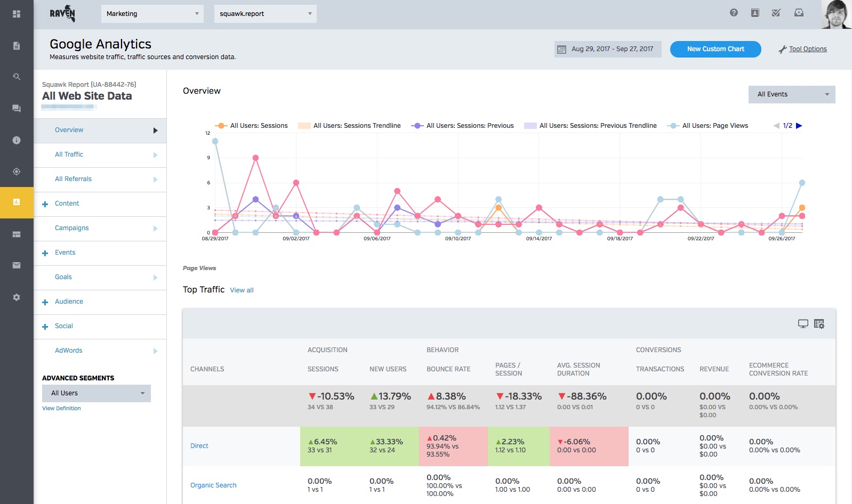Open the chat messages sidebar icon
This screenshot has width=852, height=504.
pos(17,108)
